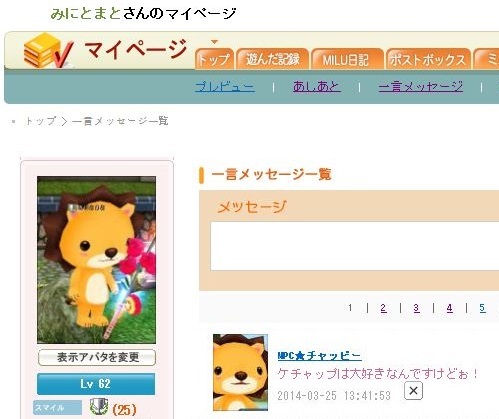This screenshot has height=419, width=499.
Task: Open the 一言メッセージ link
Action: coord(421,87)
